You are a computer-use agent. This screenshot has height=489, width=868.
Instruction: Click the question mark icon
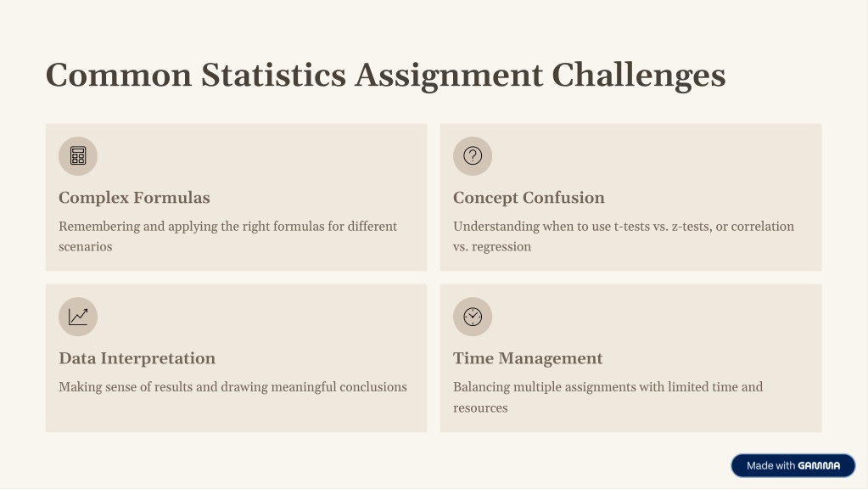pos(473,156)
